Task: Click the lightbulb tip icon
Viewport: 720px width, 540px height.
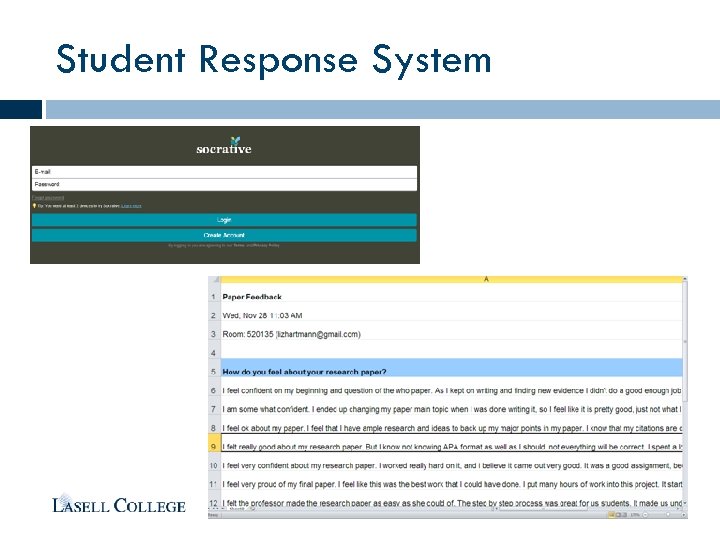Action: [34, 206]
